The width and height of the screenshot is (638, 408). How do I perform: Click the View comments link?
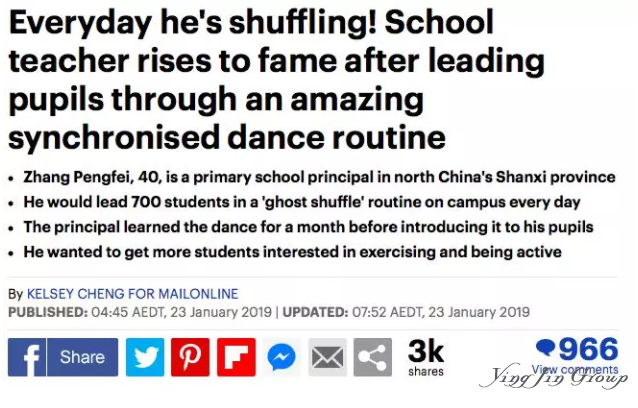click(575, 369)
